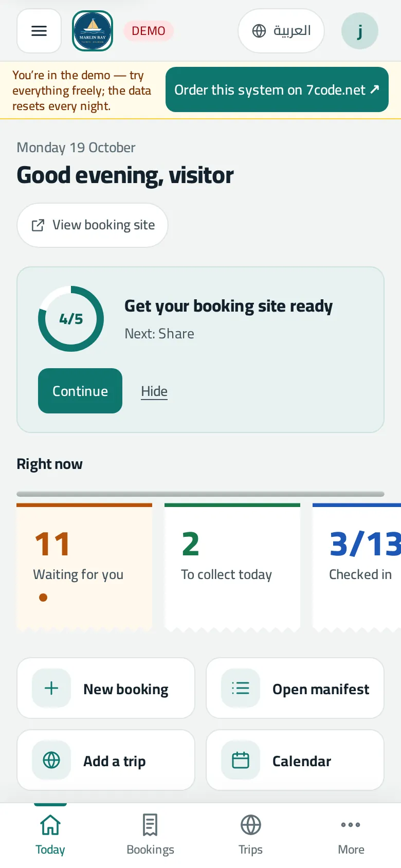This screenshot has width=401, height=868.
Task: Click Order this system on 7code.net
Action: (x=277, y=89)
